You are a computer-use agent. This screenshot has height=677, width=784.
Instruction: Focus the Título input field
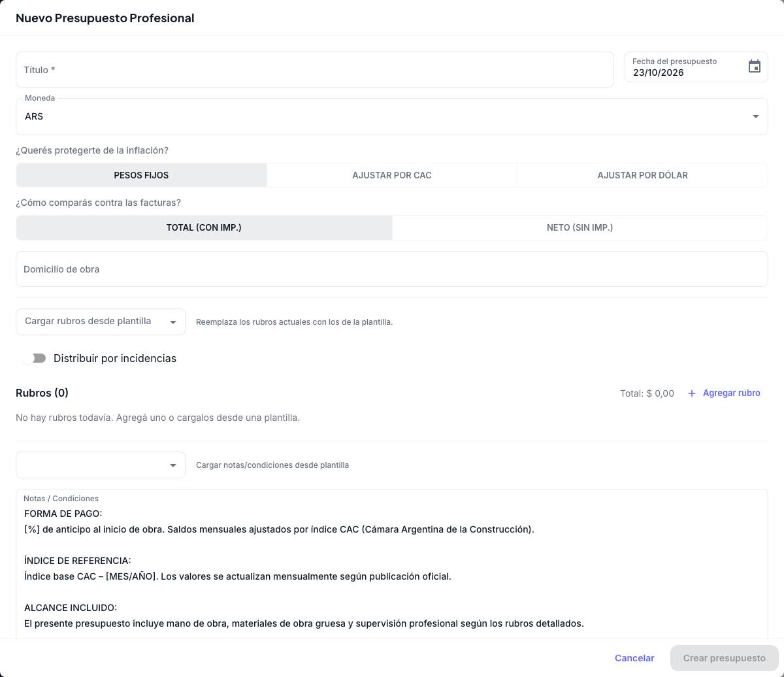pyautogui.click(x=315, y=70)
